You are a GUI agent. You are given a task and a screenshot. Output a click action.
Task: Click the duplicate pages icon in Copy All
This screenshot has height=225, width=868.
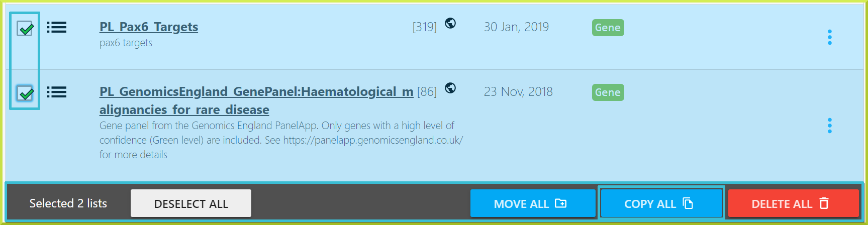(x=688, y=203)
